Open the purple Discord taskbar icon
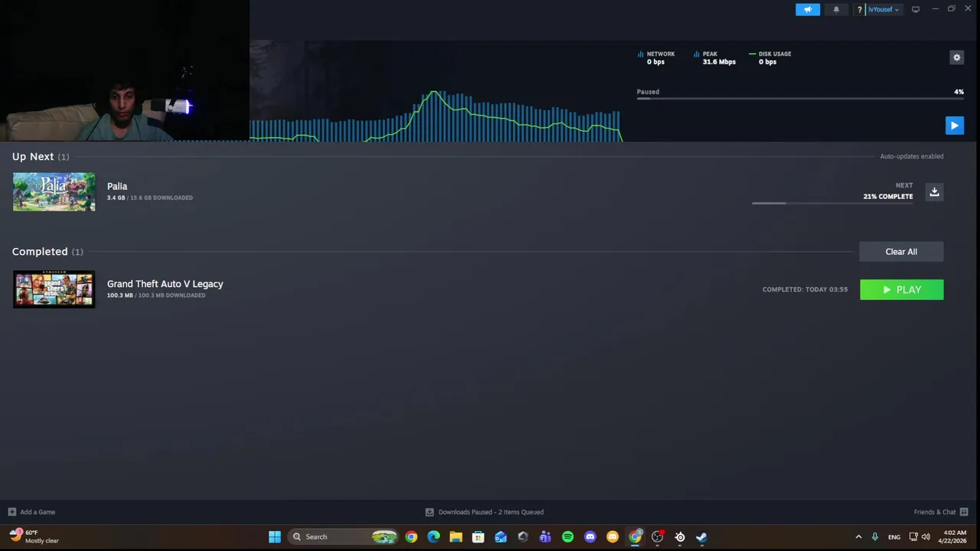The height and width of the screenshot is (551, 980). [590, 536]
